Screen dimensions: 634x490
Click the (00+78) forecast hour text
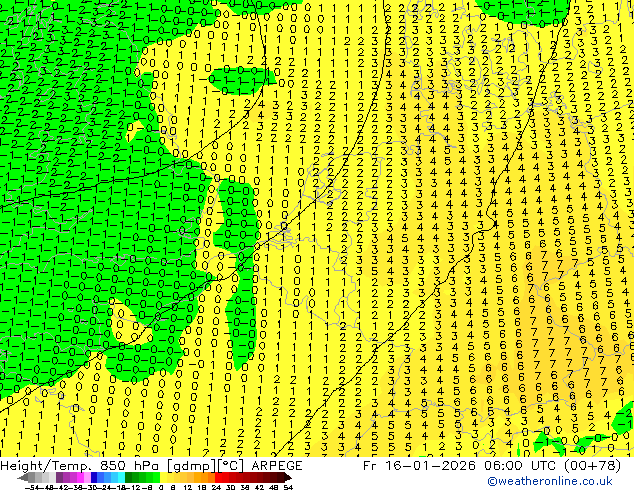click(592, 466)
